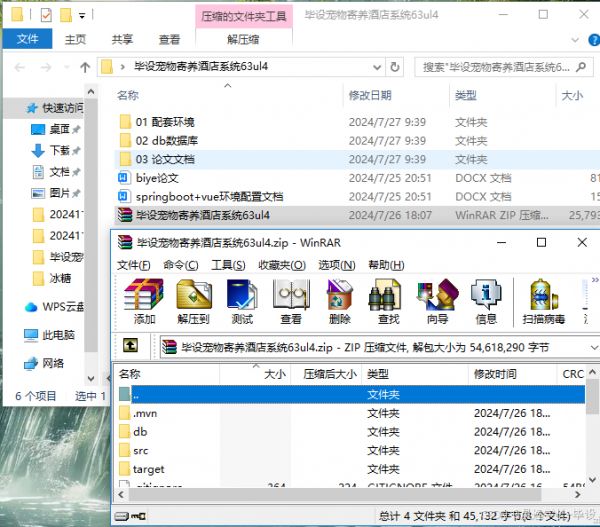
Task: Open the Commands (命令) menu
Action: (180, 265)
